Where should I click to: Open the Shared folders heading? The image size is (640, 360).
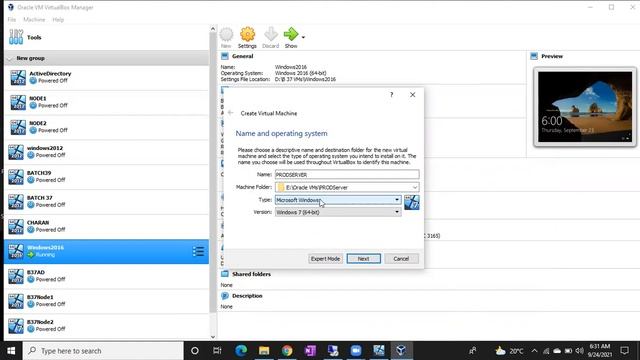(x=251, y=274)
